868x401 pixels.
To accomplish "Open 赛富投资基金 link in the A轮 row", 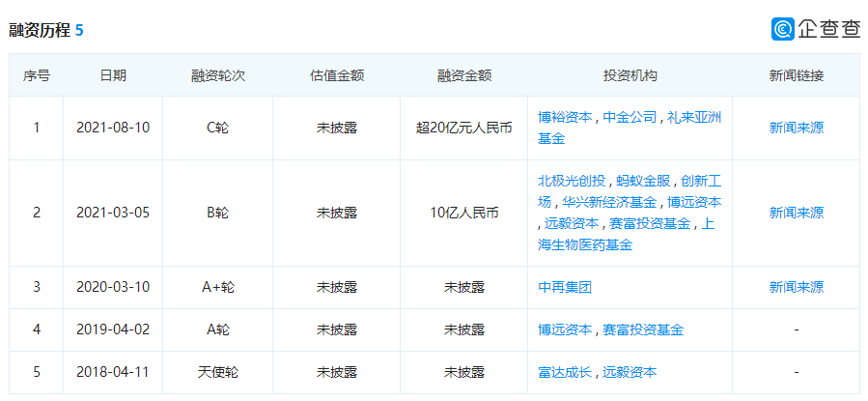I will click(x=643, y=329).
